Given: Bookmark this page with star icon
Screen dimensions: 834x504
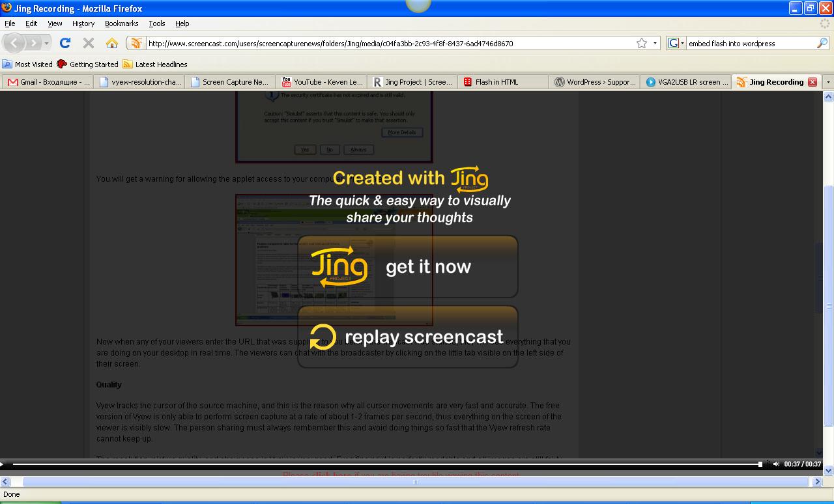Looking at the screenshot, I should [x=642, y=43].
